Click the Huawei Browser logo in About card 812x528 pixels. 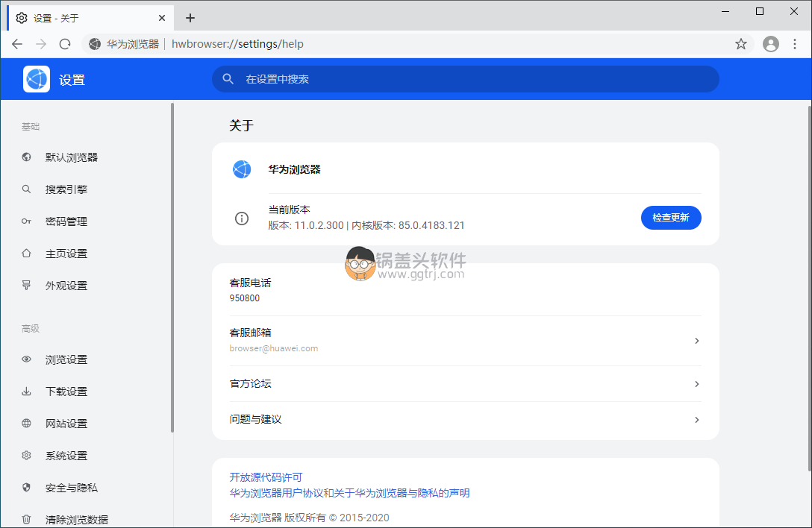(242, 169)
